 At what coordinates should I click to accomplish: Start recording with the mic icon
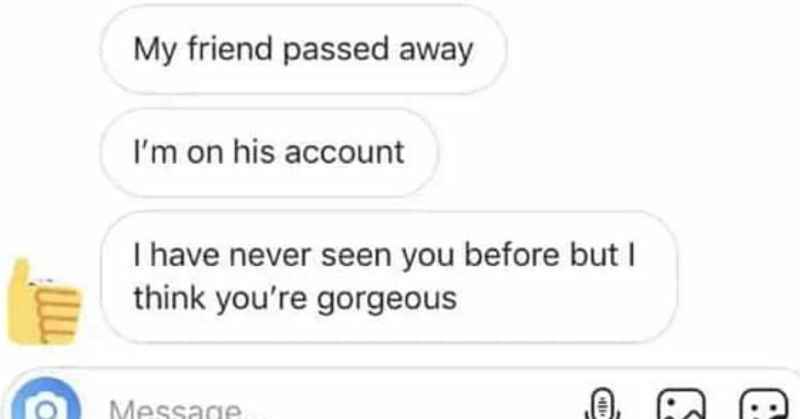[603, 404]
